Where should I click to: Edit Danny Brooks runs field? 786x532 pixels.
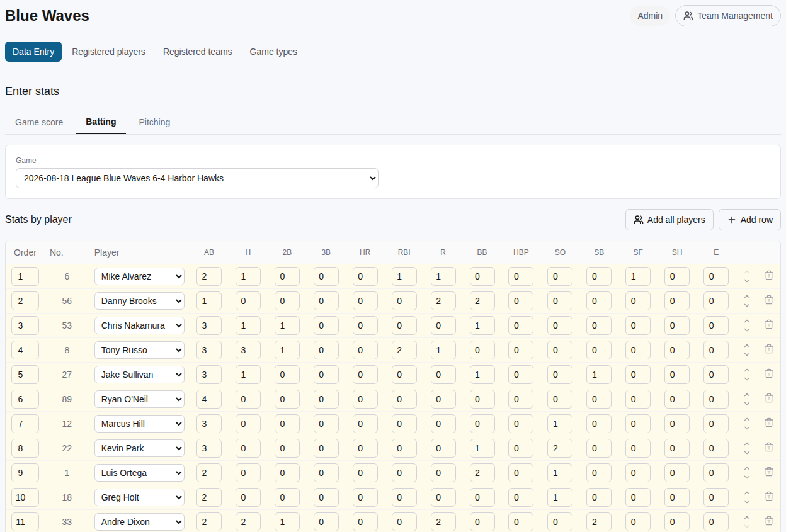443,301
